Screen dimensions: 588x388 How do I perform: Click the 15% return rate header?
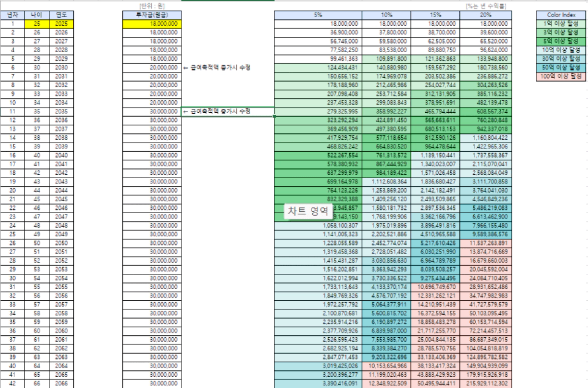pos(436,15)
